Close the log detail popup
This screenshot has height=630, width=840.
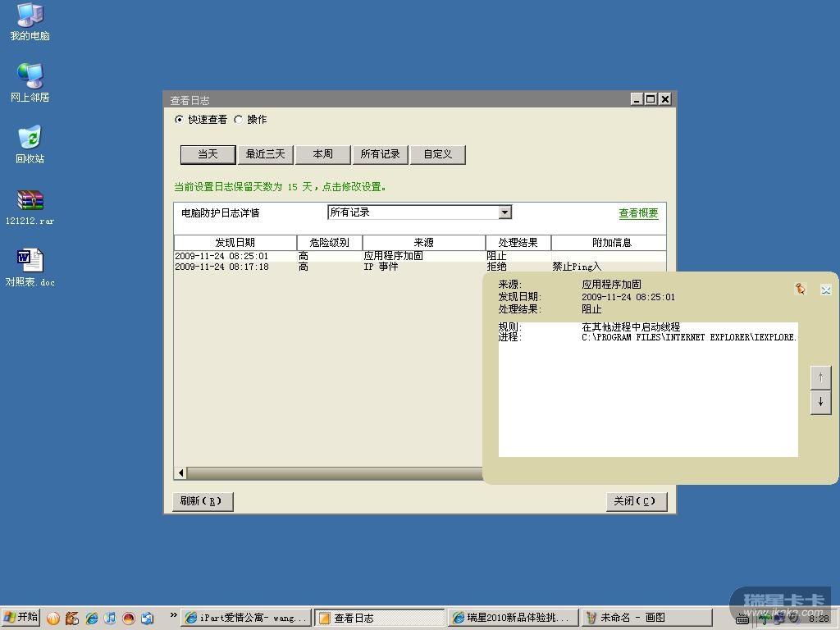click(825, 290)
